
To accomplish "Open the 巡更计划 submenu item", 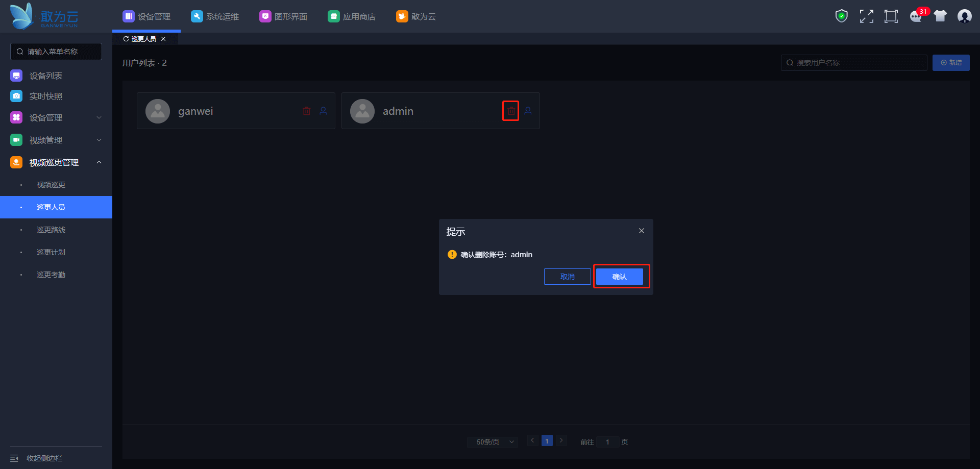I will [56, 252].
